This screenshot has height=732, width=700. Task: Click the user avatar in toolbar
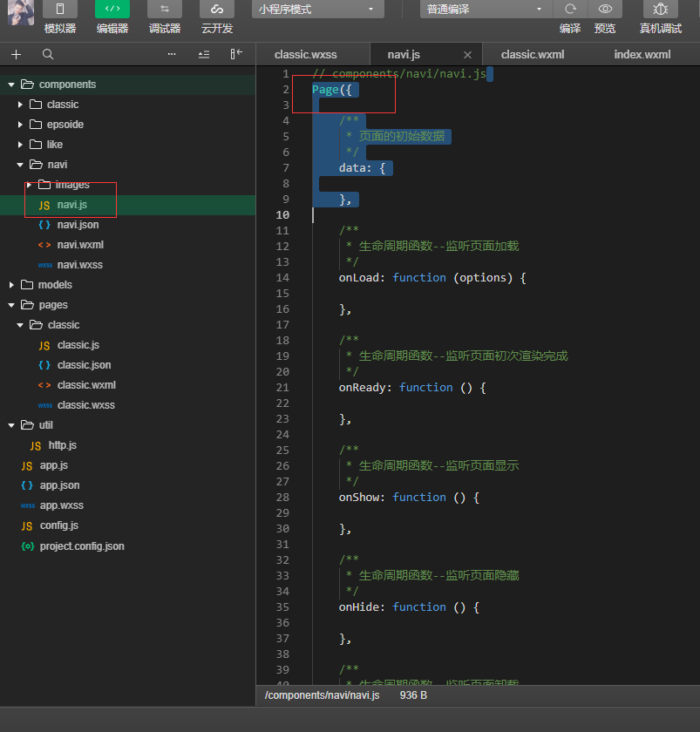coord(20,10)
